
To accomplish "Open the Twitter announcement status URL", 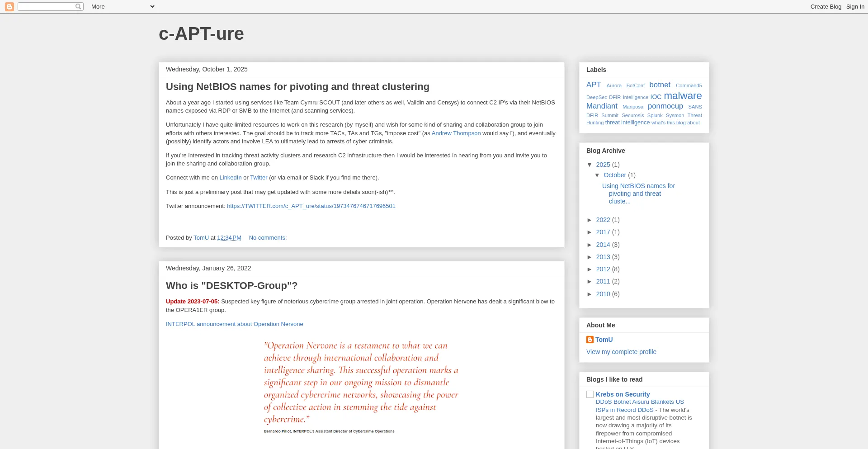I will tap(311, 206).
